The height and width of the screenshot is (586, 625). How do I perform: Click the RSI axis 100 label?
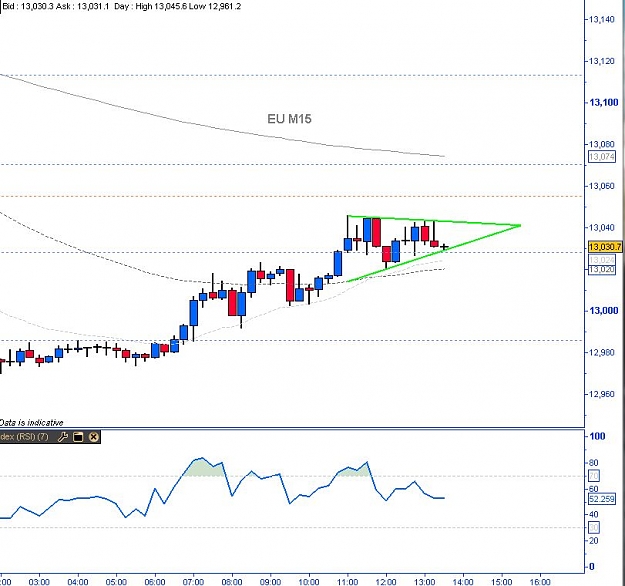(x=597, y=436)
